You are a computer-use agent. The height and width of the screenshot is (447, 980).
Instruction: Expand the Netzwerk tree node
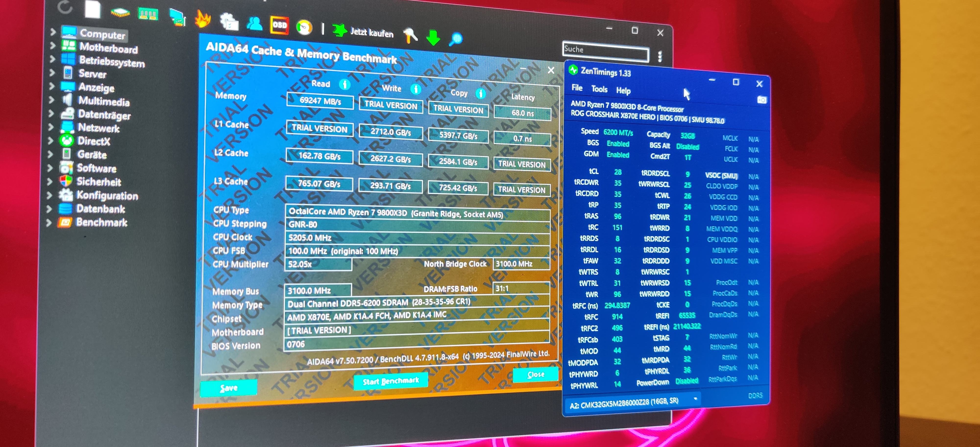pos(51,127)
